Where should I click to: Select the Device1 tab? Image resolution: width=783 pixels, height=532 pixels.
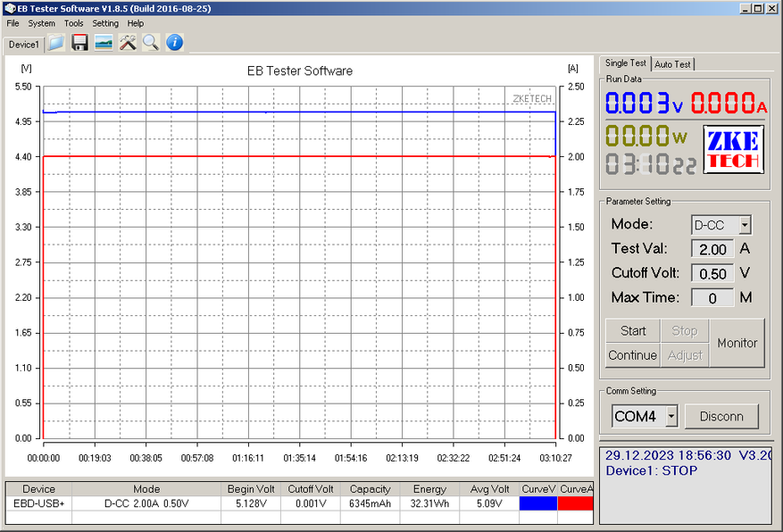click(x=23, y=44)
